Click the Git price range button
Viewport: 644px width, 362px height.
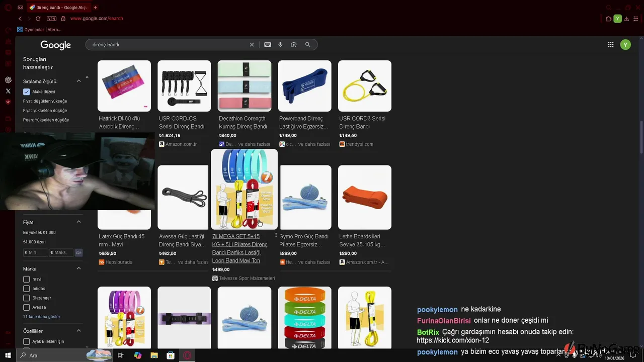click(79, 252)
